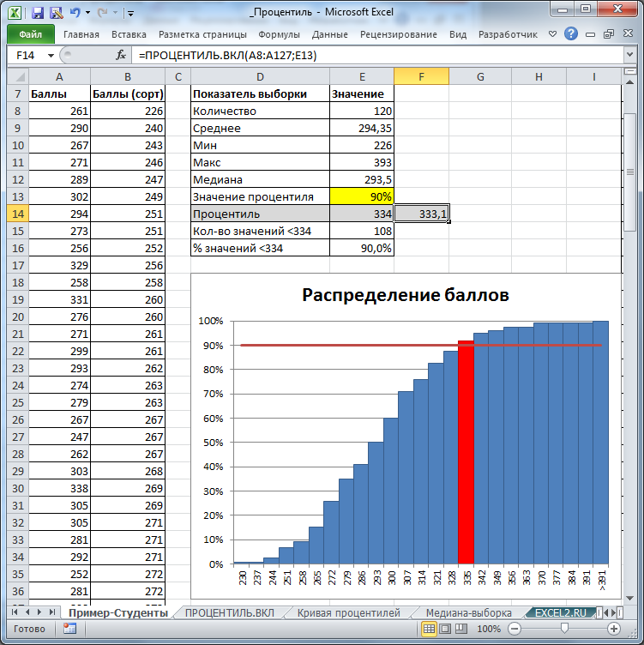This screenshot has height=645, width=644.
Task: Go to first sheet tab arrow
Action: [x=15, y=612]
